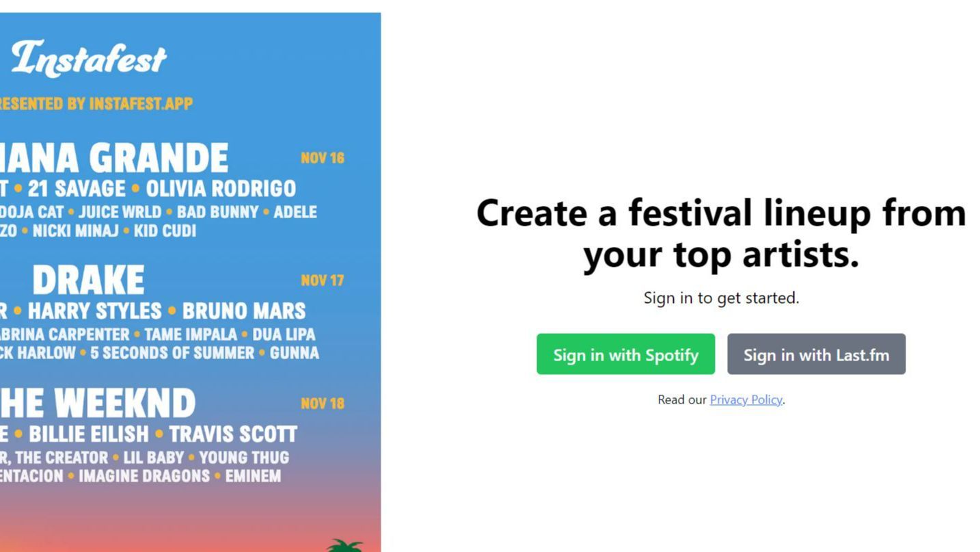Viewport: 980px width, 552px height.
Task: Click the OLIVIA RODRIGO artist entry
Action: coord(221,188)
